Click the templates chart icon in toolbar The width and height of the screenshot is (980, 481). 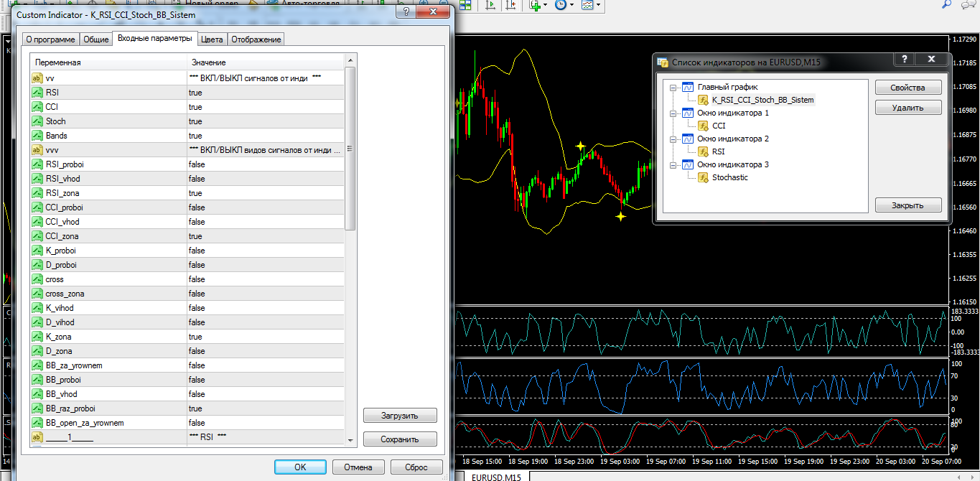pos(588,5)
